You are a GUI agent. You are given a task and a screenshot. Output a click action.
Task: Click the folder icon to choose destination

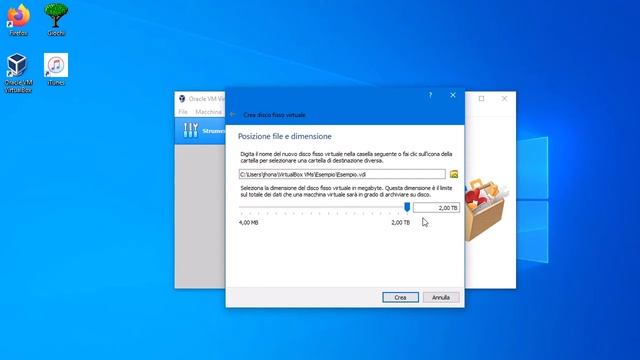[453, 174]
